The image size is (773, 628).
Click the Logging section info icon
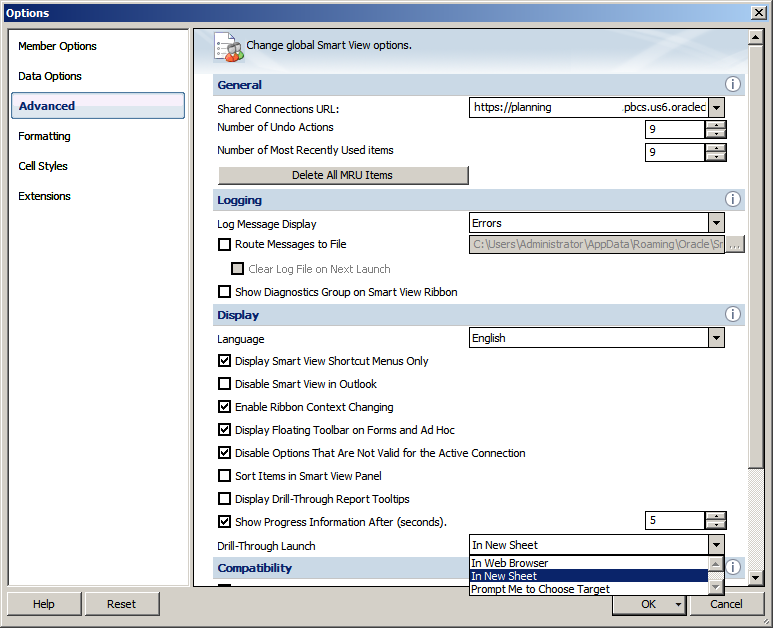[x=733, y=199]
